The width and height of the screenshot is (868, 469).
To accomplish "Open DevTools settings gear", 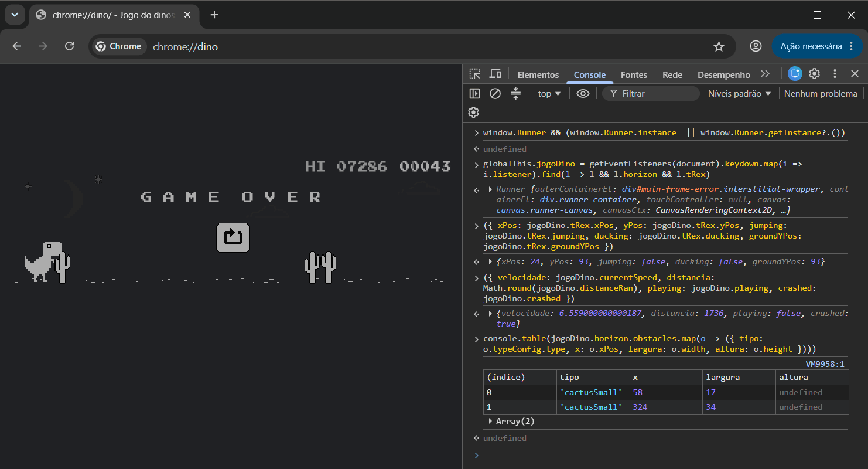I will 814,74.
